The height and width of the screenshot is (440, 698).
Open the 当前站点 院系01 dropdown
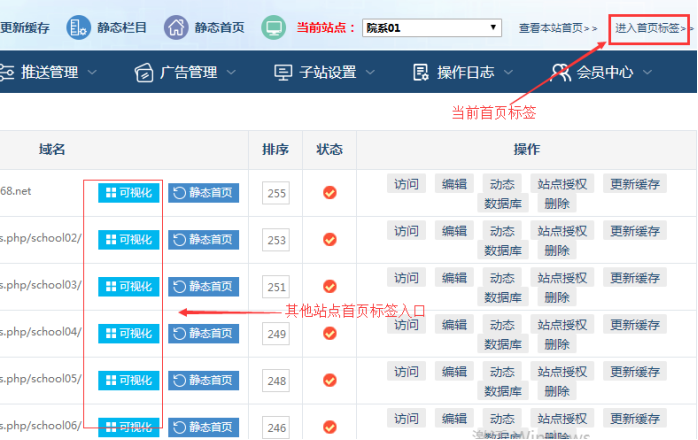(x=432, y=28)
